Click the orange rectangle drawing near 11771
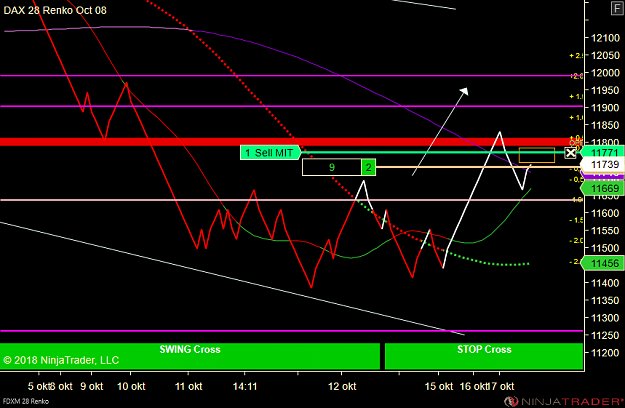 coord(537,155)
